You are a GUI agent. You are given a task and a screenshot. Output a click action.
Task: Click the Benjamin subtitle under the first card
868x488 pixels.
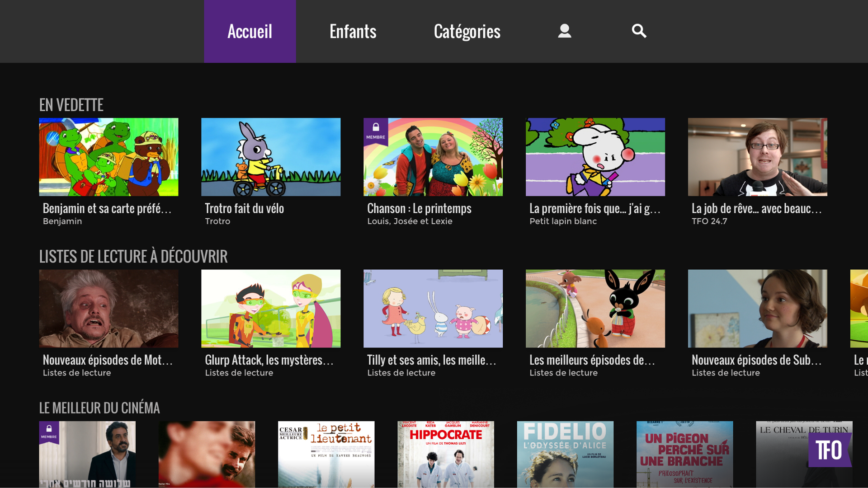(x=62, y=221)
